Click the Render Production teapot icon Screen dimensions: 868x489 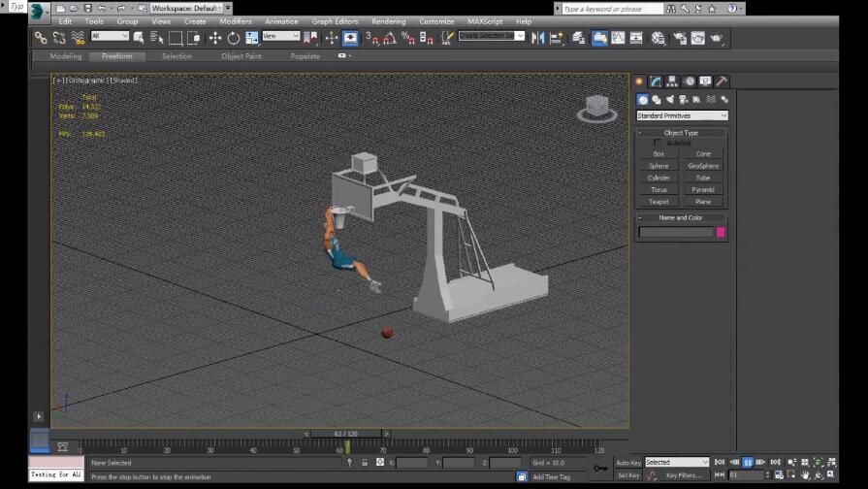pyautogui.click(x=717, y=38)
